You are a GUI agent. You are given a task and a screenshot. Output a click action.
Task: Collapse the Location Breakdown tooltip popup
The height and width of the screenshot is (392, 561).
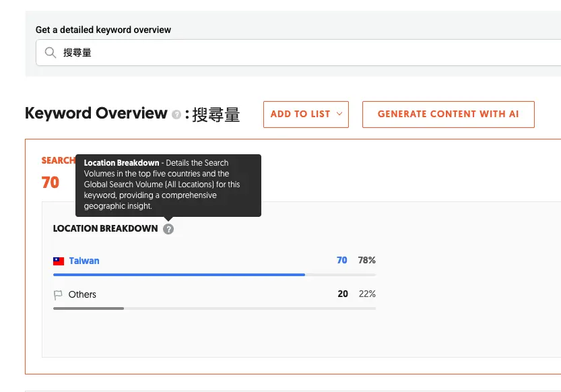point(168,185)
